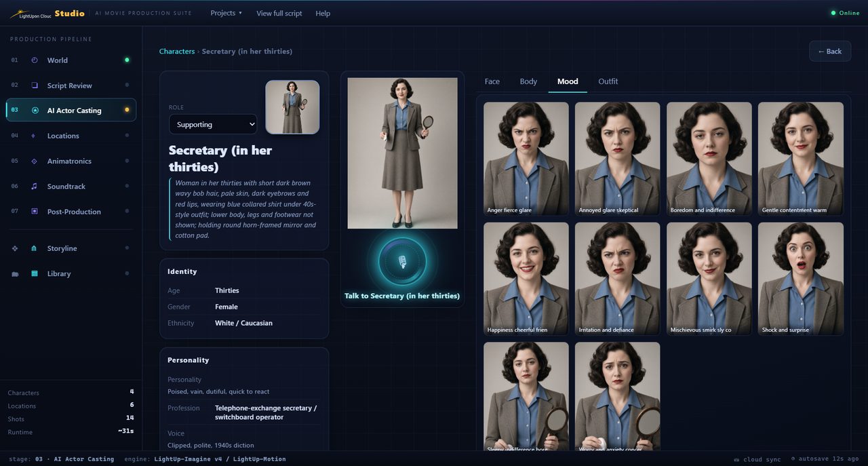The width and height of the screenshot is (868, 466).
Task: Click the Post-Production icon
Action: point(35,212)
